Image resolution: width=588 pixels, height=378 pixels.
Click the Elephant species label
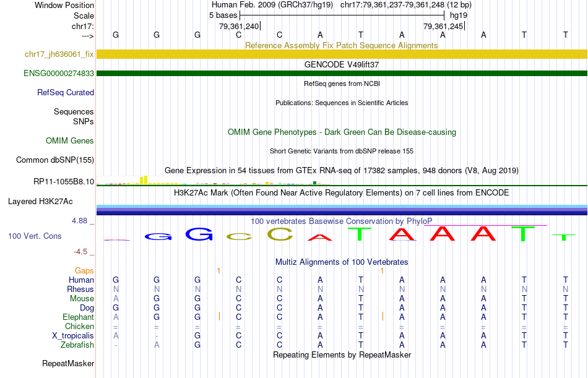[x=78, y=317]
